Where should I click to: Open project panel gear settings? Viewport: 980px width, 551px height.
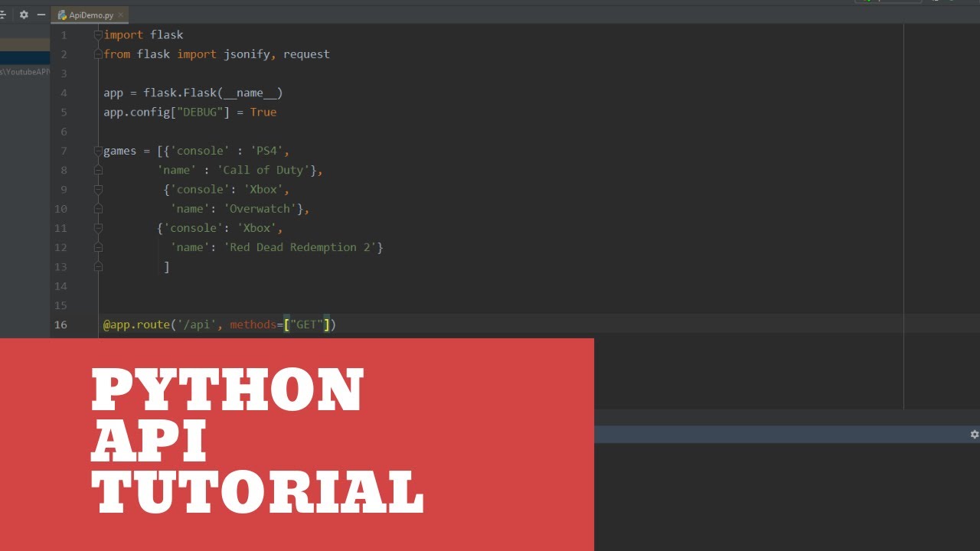pyautogui.click(x=24, y=15)
